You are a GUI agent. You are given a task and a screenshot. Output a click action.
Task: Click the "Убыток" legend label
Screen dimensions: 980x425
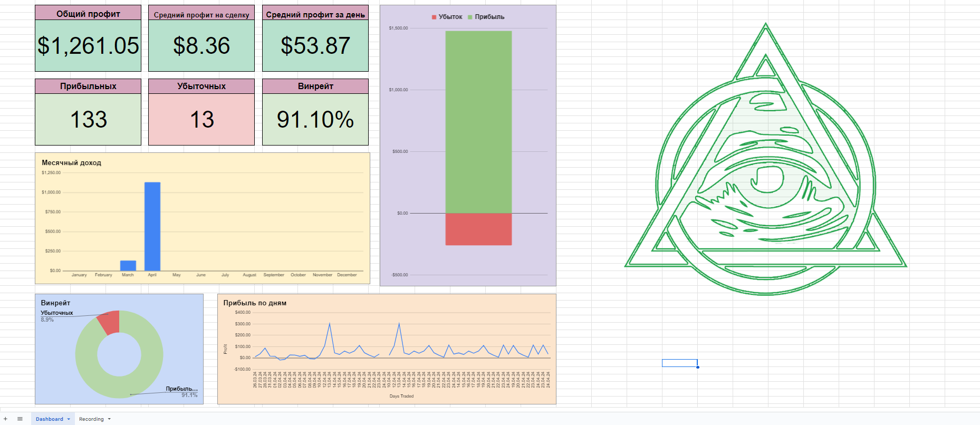tap(450, 17)
